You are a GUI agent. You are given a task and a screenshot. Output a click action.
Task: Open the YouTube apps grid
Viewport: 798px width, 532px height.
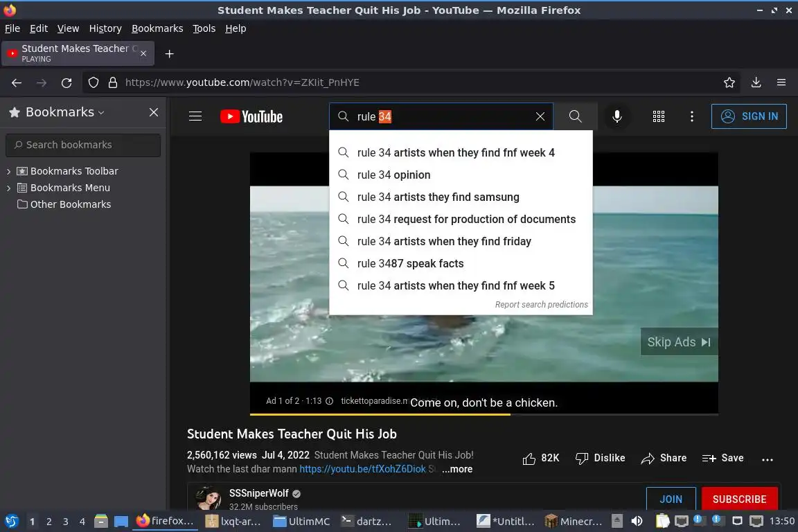[659, 116]
